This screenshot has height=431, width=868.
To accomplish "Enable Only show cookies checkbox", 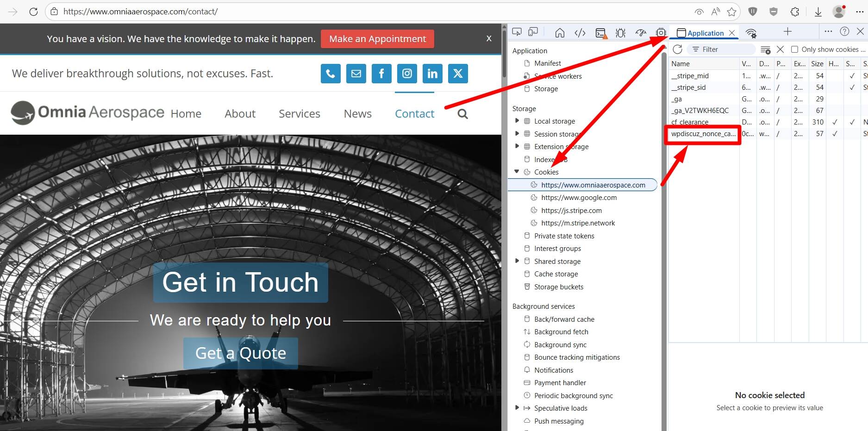I will 794,50.
